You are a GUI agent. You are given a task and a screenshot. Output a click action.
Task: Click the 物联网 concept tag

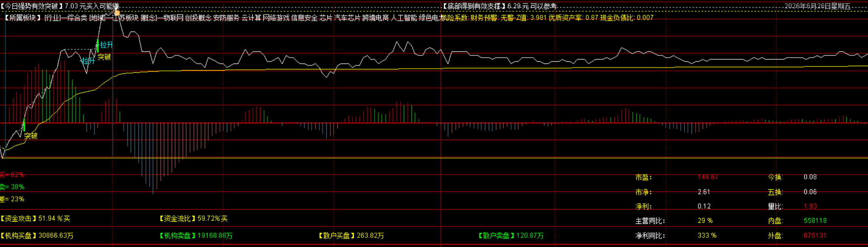[x=173, y=18]
